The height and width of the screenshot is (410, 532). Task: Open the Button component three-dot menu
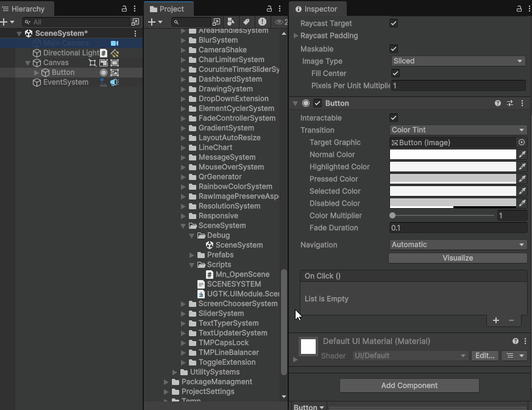[x=522, y=103]
